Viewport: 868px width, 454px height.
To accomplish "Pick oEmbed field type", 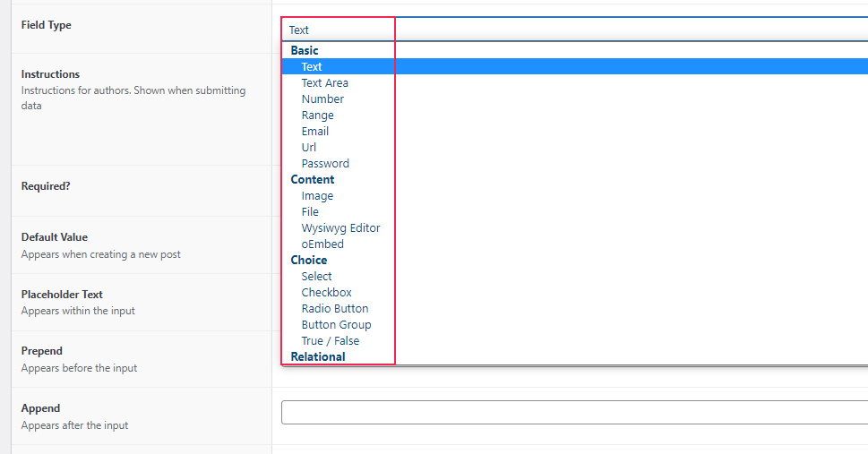I will 322,244.
